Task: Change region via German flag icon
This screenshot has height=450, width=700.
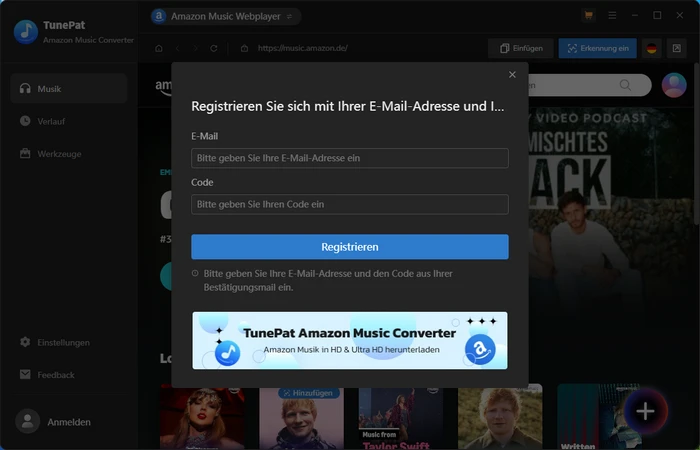Action: (x=651, y=48)
